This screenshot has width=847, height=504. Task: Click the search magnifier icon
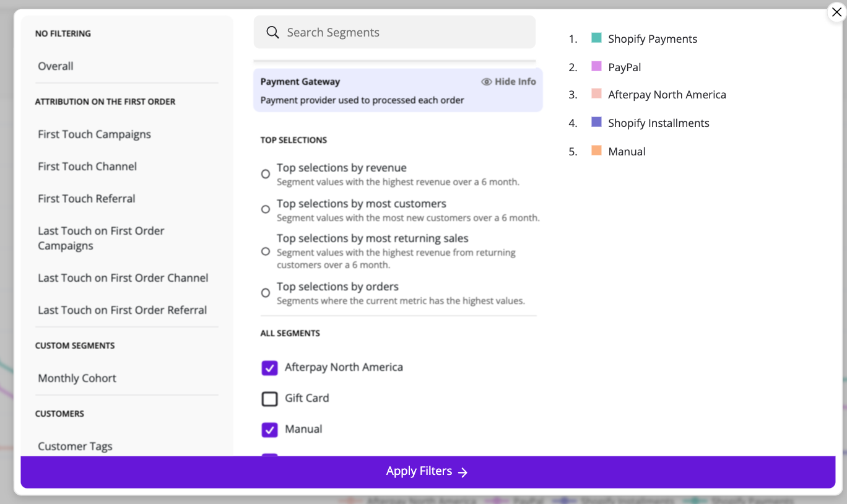[x=272, y=32]
